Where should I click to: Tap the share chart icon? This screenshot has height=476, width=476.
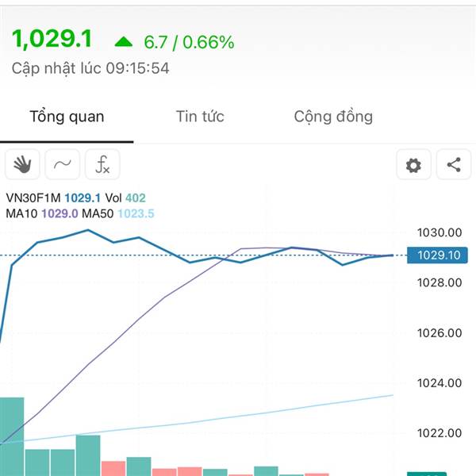[x=454, y=164]
